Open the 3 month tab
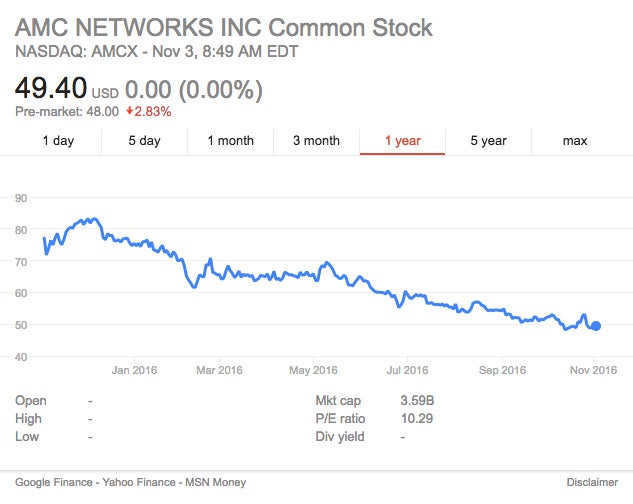 316,141
